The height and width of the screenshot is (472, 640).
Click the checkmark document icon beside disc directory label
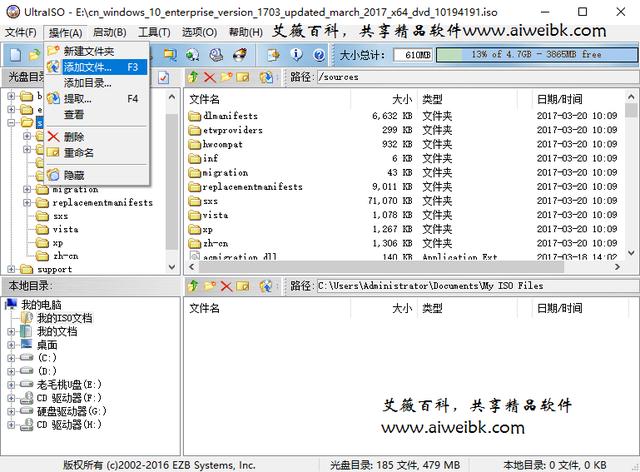click(x=164, y=77)
